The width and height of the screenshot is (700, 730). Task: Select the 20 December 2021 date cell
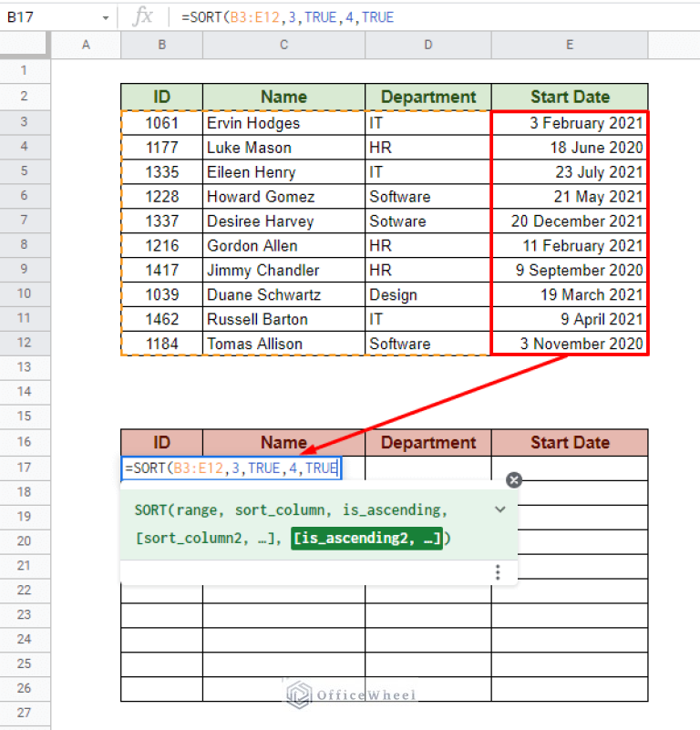[x=570, y=221]
